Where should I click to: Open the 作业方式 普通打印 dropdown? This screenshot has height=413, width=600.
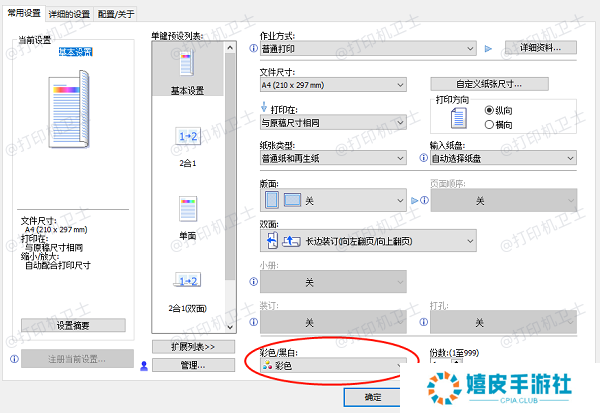pyautogui.click(x=368, y=49)
